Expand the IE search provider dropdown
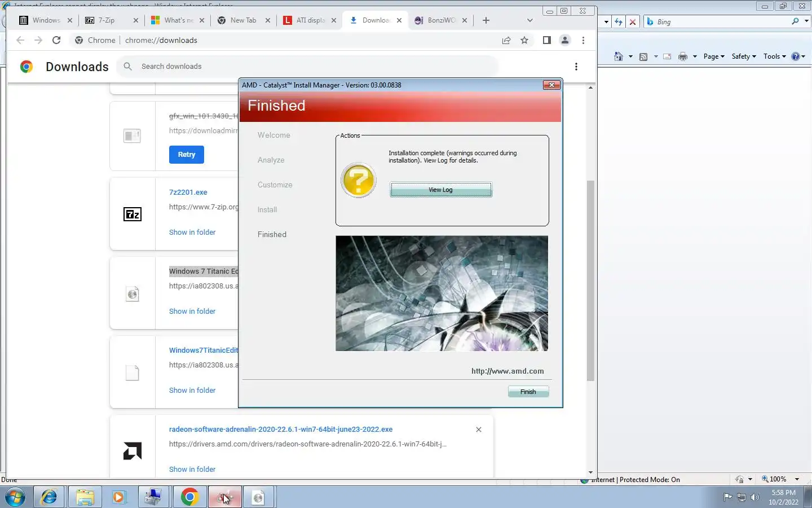This screenshot has width=812, height=508. click(806, 21)
